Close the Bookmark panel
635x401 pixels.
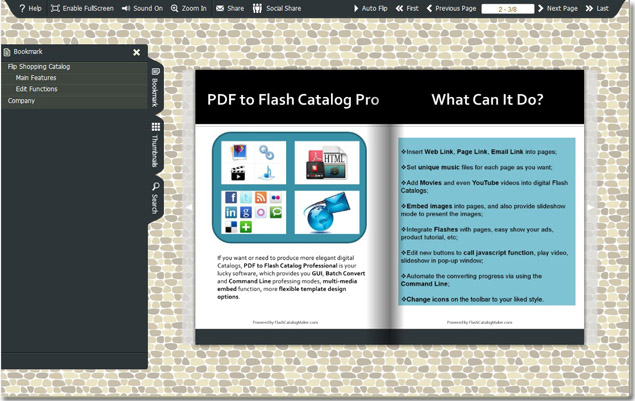coord(136,52)
